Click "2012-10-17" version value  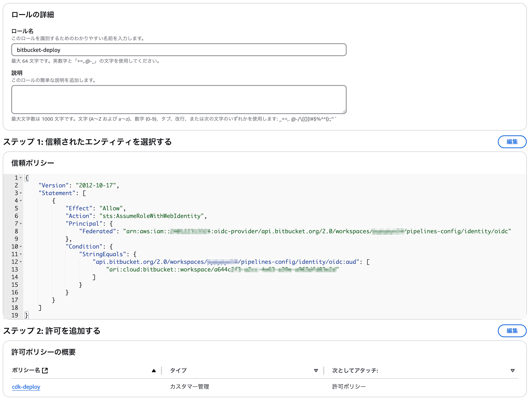coord(96,185)
